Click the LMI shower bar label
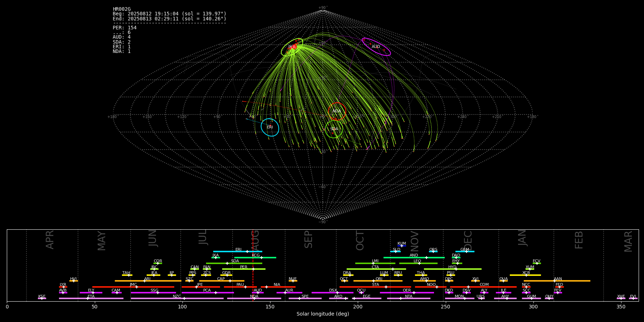The height and width of the screenshot is (322, 644). [375, 261]
